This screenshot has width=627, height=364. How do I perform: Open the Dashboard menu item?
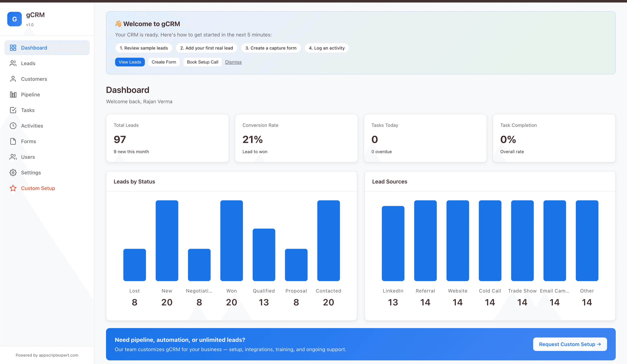click(x=47, y=48)
